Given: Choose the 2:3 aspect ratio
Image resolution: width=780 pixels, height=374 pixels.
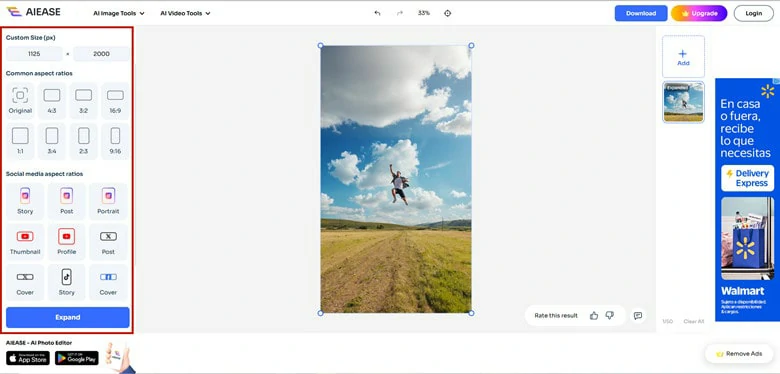Looking at the screenshot, I should (x=84, y=142).
